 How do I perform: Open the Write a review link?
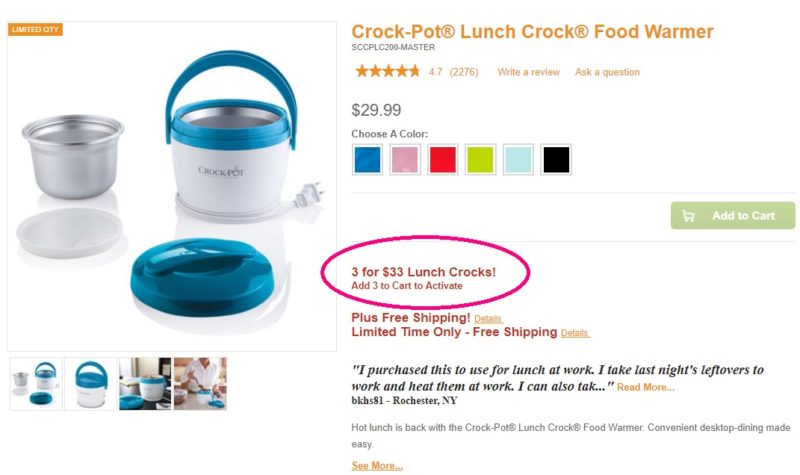[529, 72]
